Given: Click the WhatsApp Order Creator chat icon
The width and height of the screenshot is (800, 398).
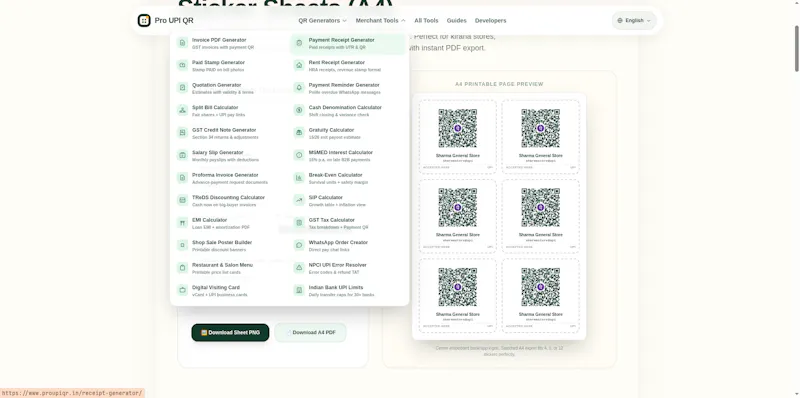Looking at the screenshot, I should coord(299,245).
